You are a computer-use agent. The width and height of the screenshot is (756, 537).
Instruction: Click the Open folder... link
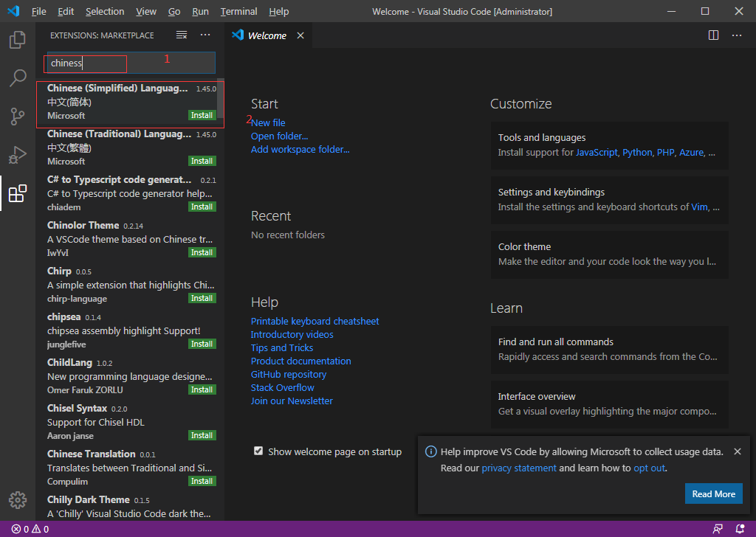click(279, 136)
